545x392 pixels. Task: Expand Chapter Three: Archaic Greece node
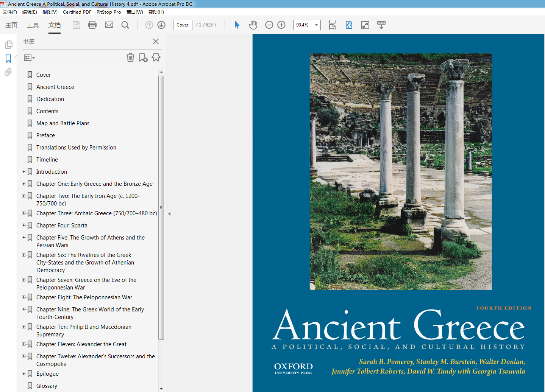pyautogui.click(x=24, y=213)
